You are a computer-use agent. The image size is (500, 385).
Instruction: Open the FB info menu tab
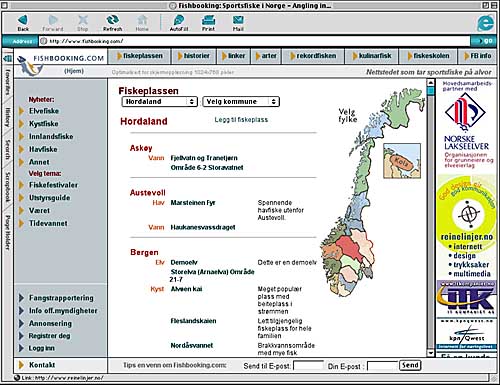pos(478,56)
